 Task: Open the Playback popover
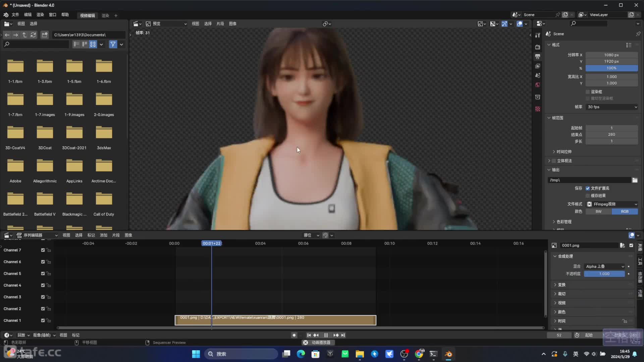[23, 335]
